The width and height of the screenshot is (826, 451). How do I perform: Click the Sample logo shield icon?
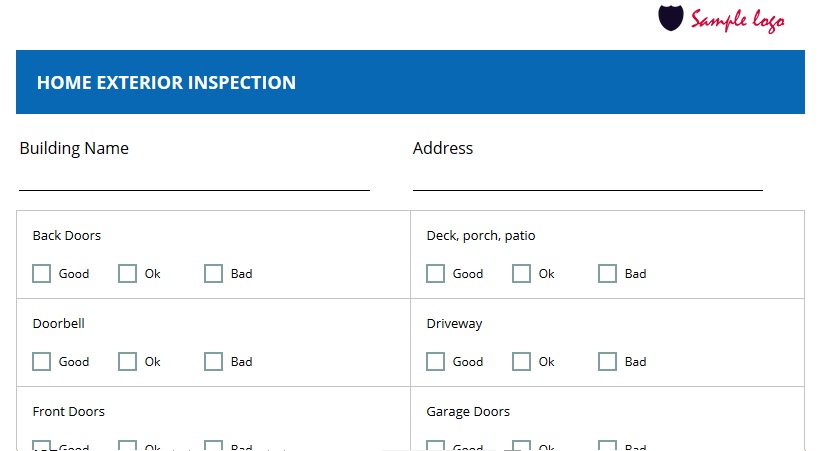[671, 18]
